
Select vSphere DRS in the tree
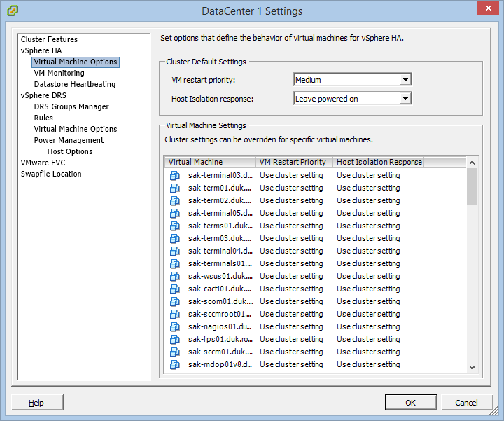(x=43, y=95)
